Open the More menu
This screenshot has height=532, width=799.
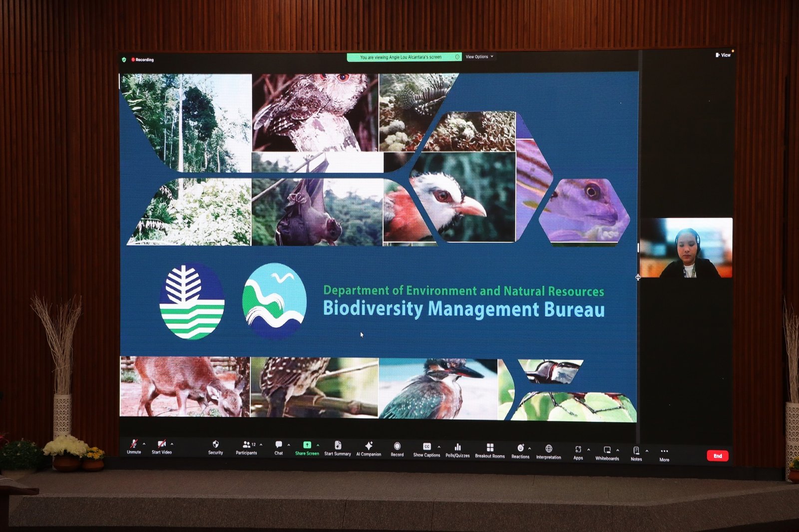coord(664,453)
